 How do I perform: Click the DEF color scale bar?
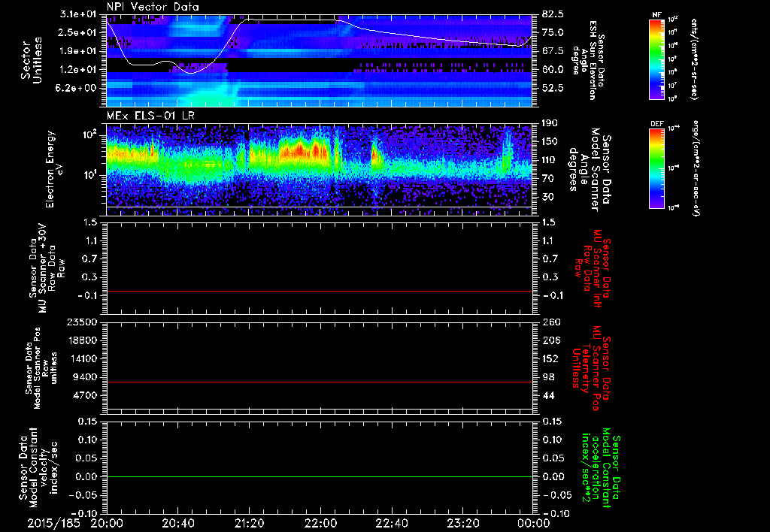click(656, 167)
